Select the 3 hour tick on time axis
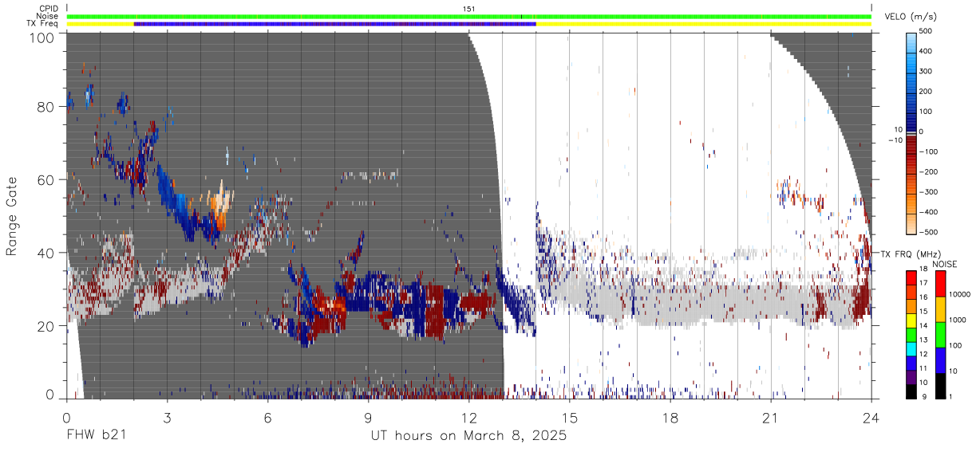Image resolution: width=980 pixels, height=452 pixels. 167,419
